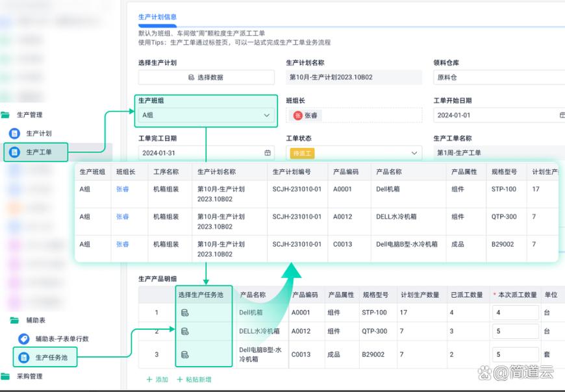Click the 规格型号 popup column header

click(504, 172)
